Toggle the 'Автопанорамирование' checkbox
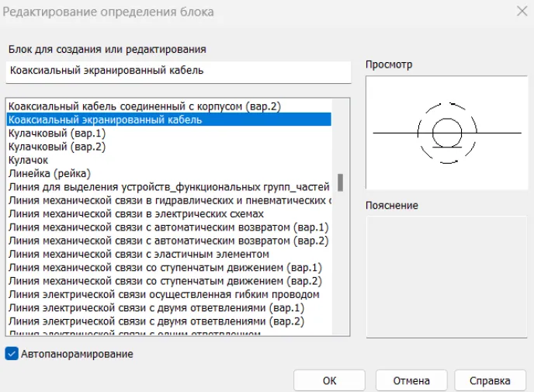This screenshot has width=534, height=392. pos(12,354)
